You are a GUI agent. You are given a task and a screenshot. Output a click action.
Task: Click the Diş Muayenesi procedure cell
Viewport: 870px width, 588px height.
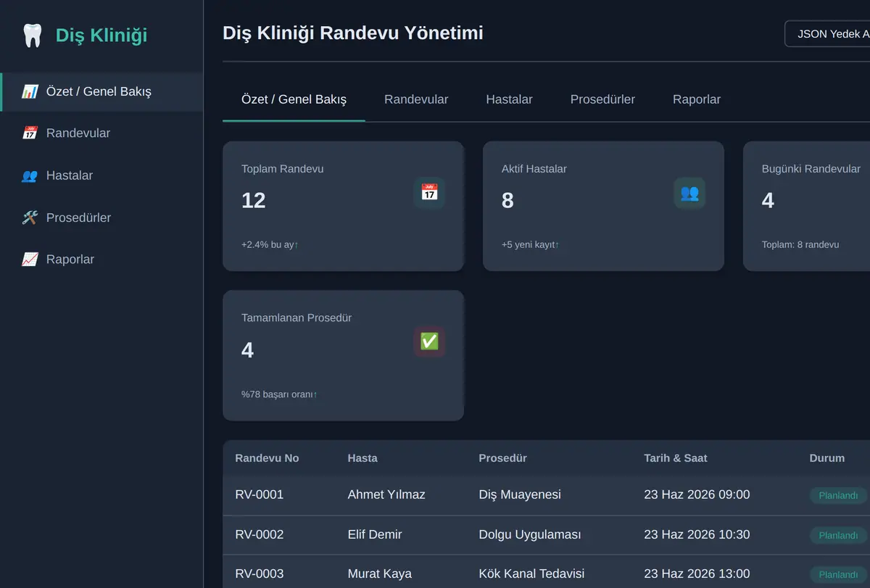(520, 494)
